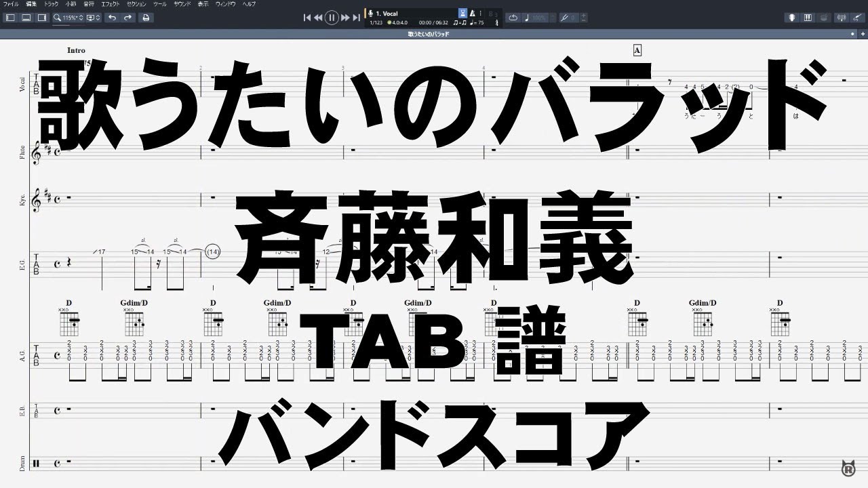
Task: Open the 115% zoom level dropdown
Action: coord(70,18)
